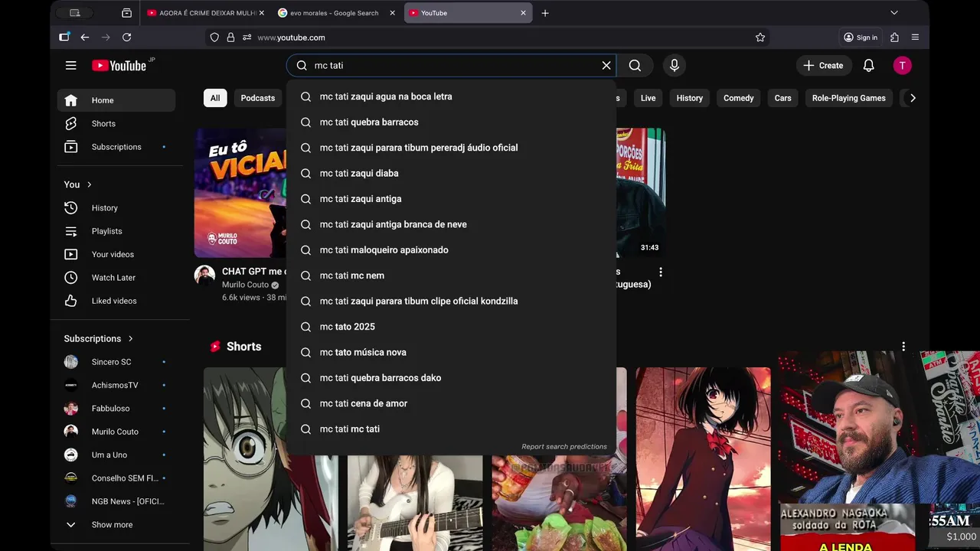The image size is (980, 551).
Task: Open the YouTube hamburger guide menu
Action: (70, 66)
